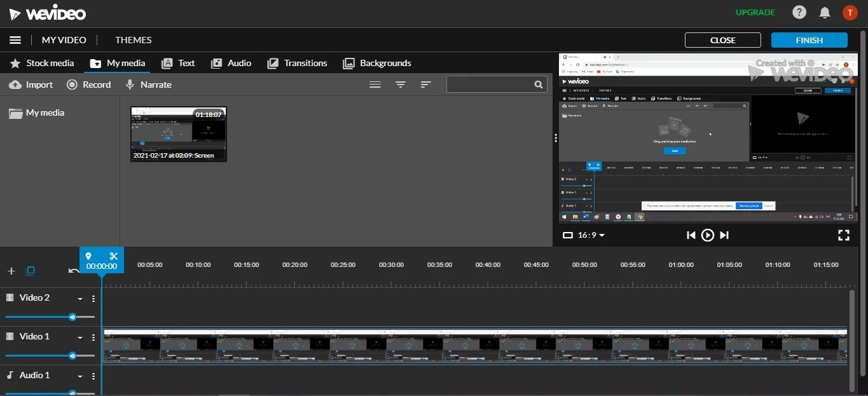The height and width of the screenshot is (396, 868).
Task: Undo the last action
Action: tap(74, 271)
